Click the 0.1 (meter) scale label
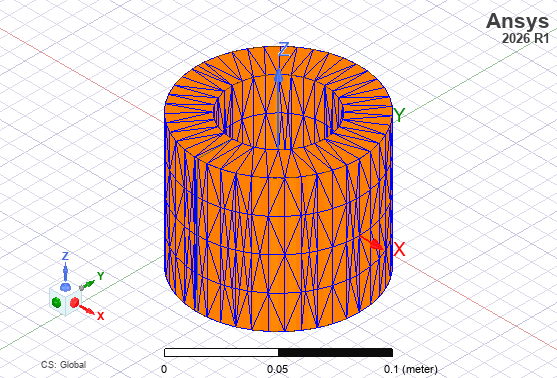557x378 pixels. pyautogui.click(x=411, y=369)
